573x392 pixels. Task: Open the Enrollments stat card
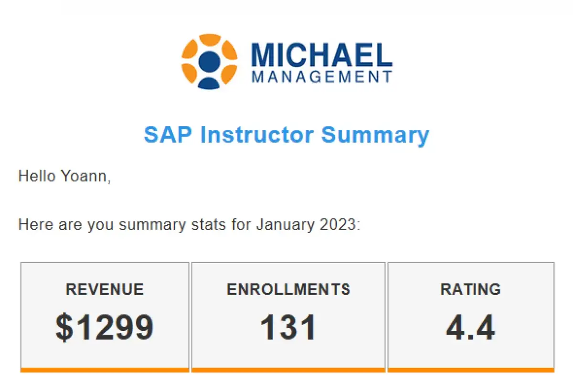[288, 317]
